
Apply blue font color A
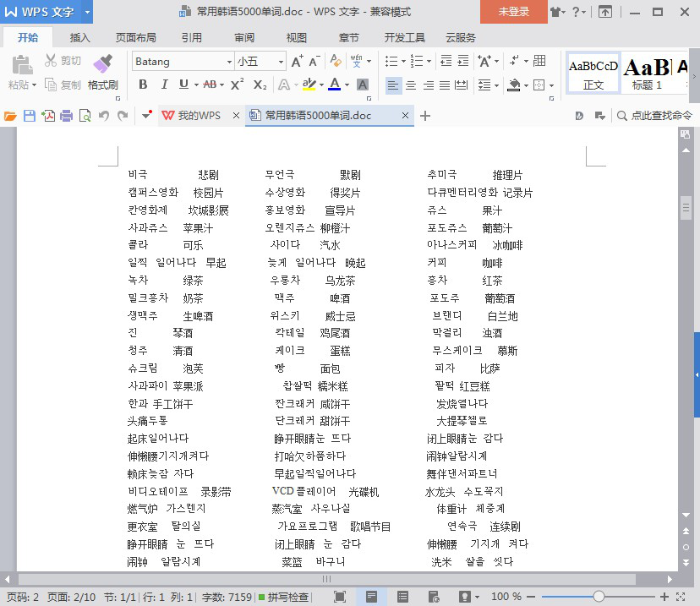[x=335, y=85]
